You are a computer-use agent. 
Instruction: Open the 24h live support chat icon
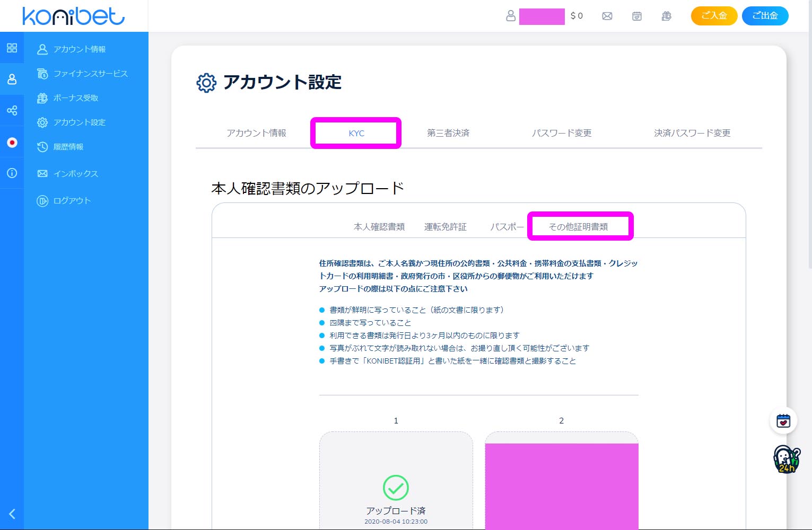coord(786,459)
